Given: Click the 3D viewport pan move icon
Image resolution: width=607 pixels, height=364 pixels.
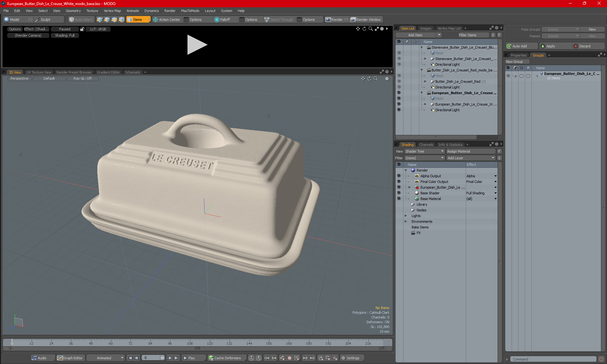Looking at the screenshot, I should click(363, 79).
